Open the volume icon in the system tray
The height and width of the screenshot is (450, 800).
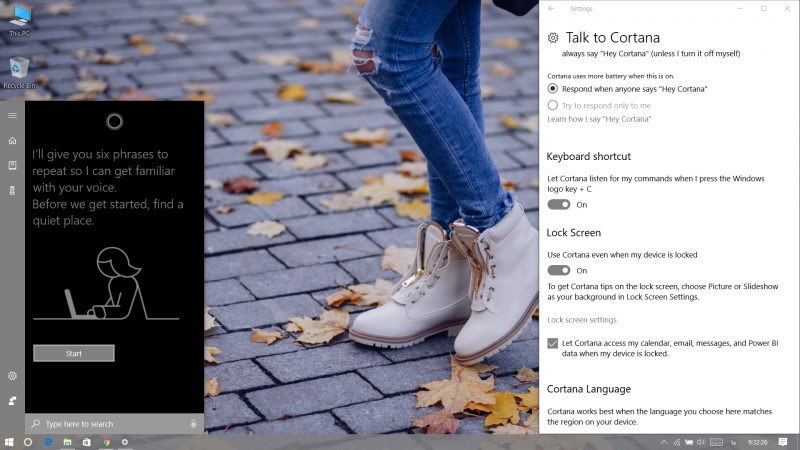coord(701,442)
